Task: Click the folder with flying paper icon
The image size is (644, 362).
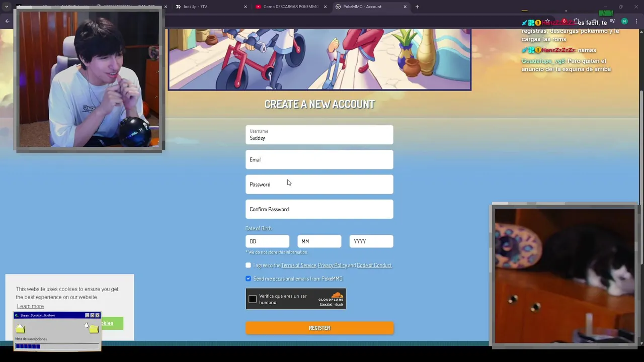Action: (x=92, y=327)
